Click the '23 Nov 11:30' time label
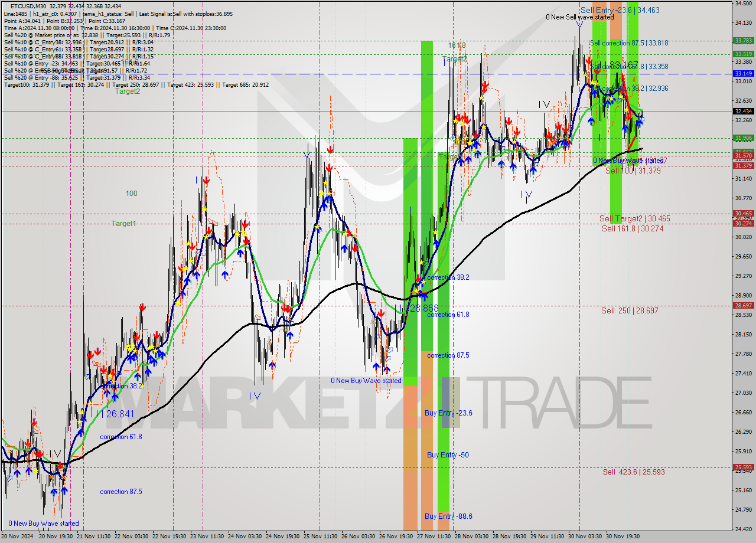 pos(207,537)
